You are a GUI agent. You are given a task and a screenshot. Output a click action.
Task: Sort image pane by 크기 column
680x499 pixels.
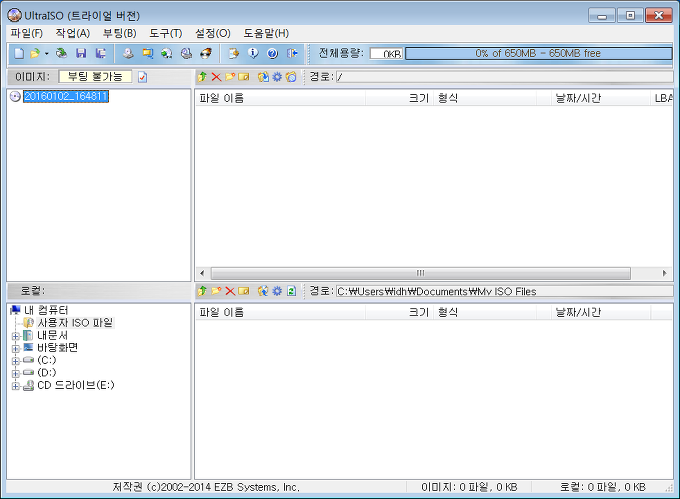coord(399,98)
